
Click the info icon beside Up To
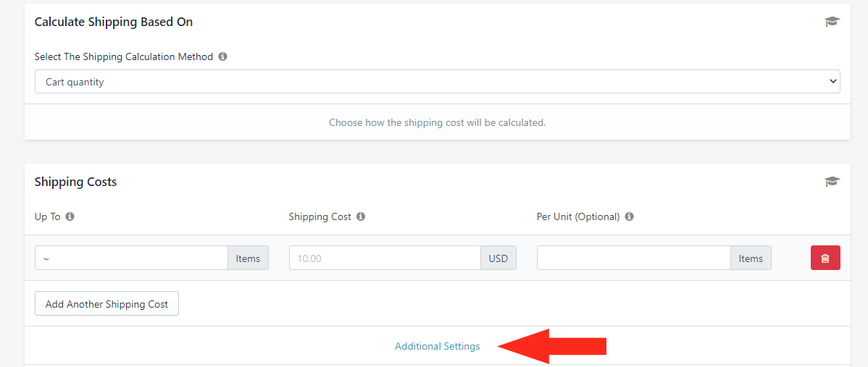tap(70, 216)
